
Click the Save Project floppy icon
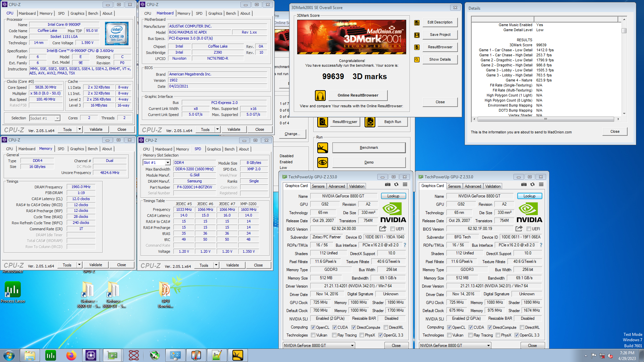pyautogui.click(x=417, y=35)
